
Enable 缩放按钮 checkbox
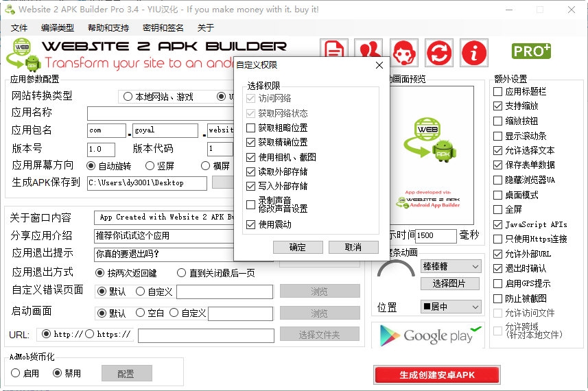(x=497, y=121)
